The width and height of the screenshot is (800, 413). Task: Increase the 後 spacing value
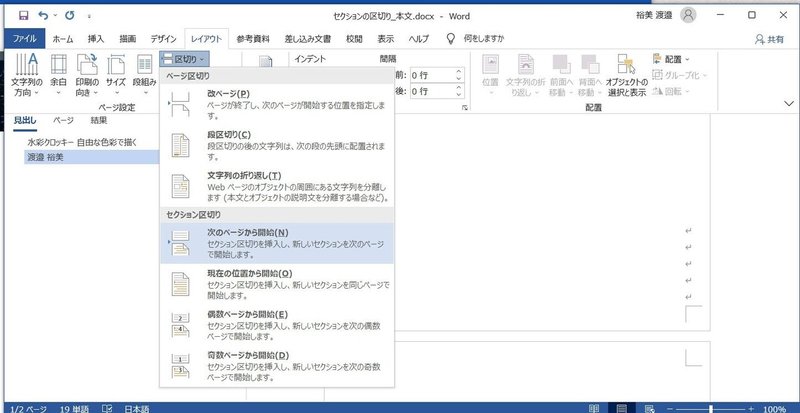pos(459,87)
